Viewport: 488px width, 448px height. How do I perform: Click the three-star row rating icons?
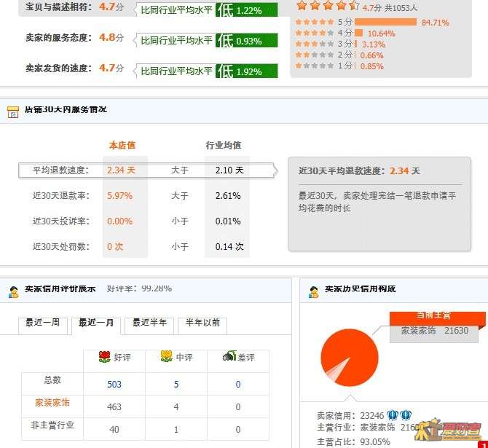pyautogui.click(x=315, y=44)
